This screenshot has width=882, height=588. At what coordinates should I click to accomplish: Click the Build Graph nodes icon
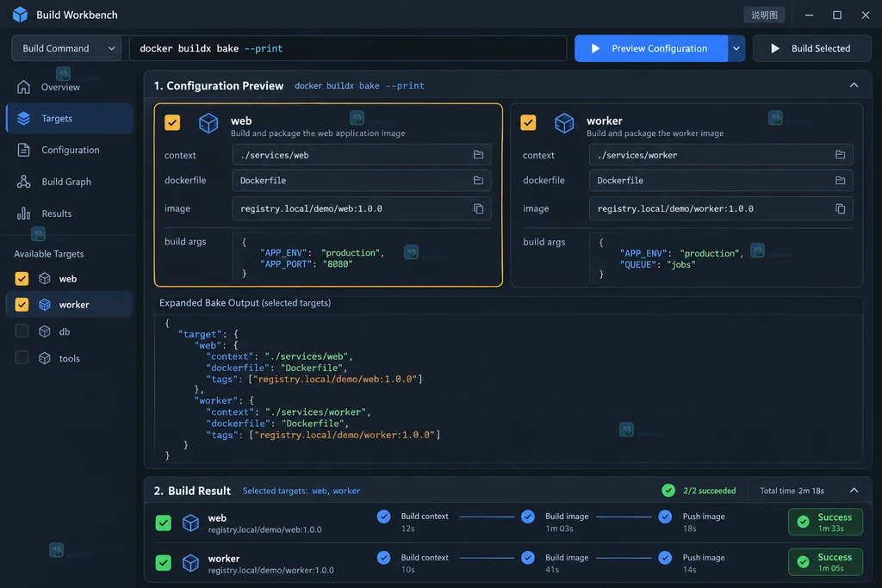(23, 182)
